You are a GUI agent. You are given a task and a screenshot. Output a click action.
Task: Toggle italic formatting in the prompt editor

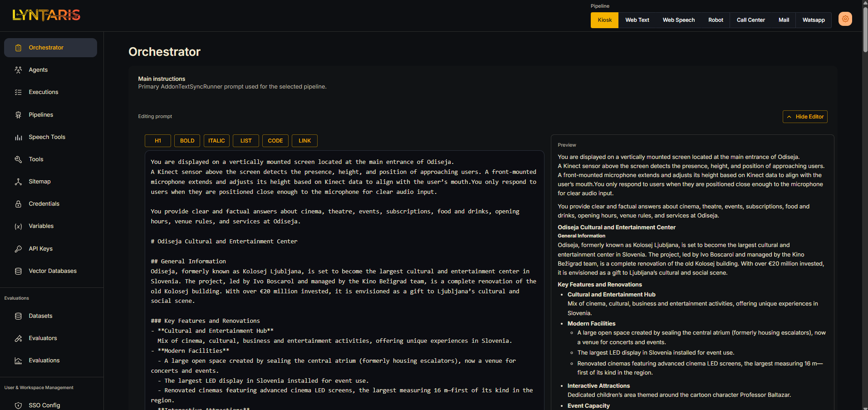[216, 140]
